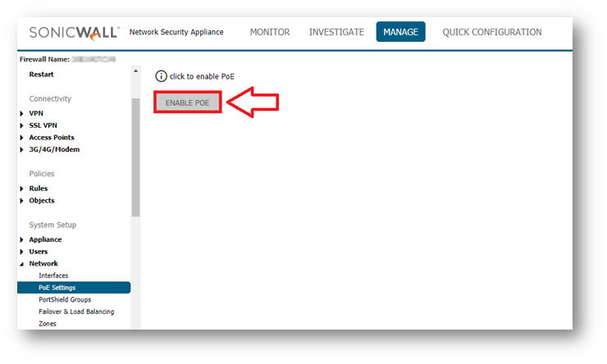Viewport: 607px width, 364px height.
Task: Open the Interfaces page
Action: 53,275
